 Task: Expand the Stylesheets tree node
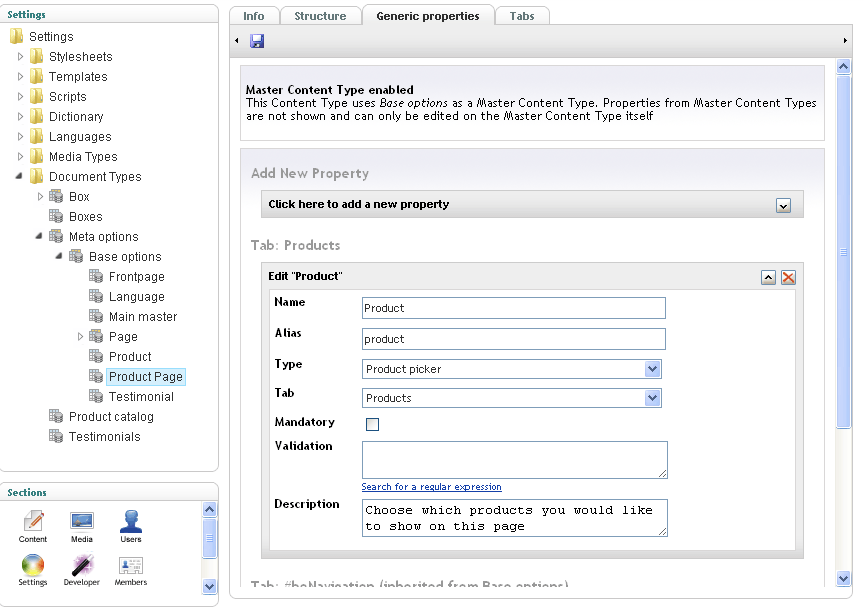click(x=20, y=56)
